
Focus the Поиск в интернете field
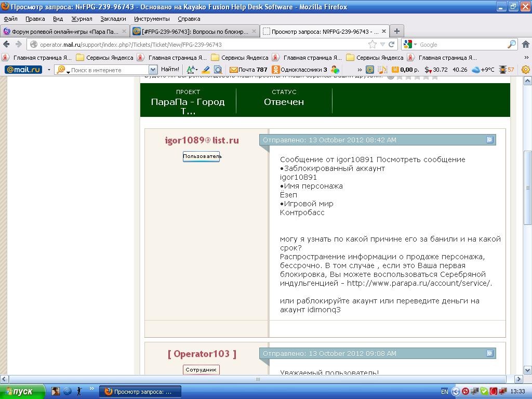(x=105, y=70)
